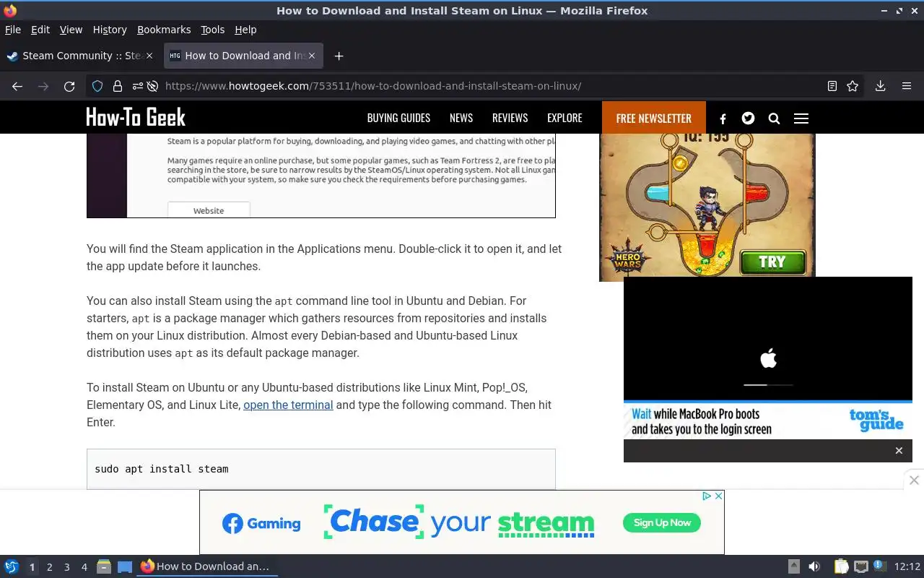The width and height of the screenshot is (924, 578).
Task: Close the Steam Community tab
Action: click(149, 56)
